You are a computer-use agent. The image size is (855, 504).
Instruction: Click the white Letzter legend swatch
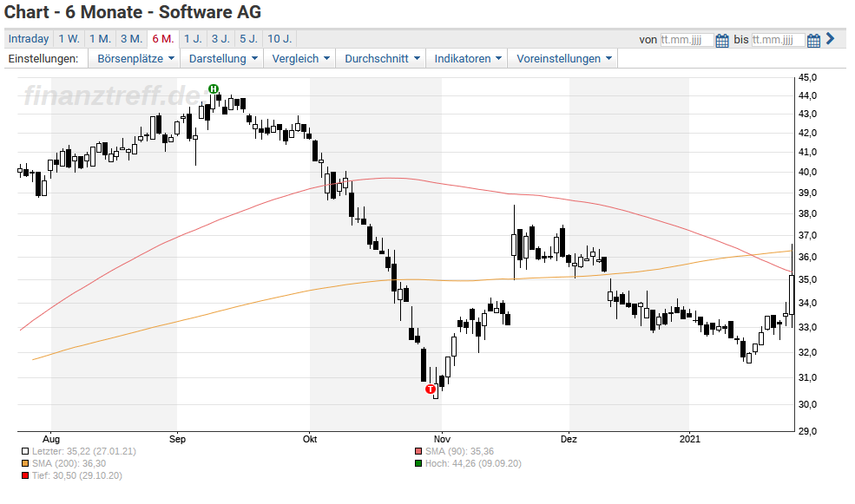tap(24, 451)
